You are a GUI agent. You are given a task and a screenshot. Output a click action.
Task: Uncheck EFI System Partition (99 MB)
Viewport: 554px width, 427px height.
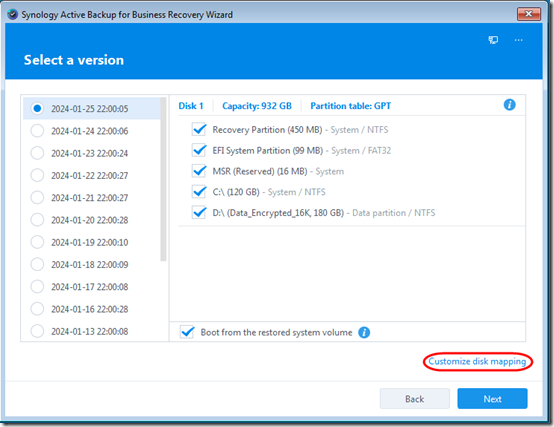[x=199, y=150]
